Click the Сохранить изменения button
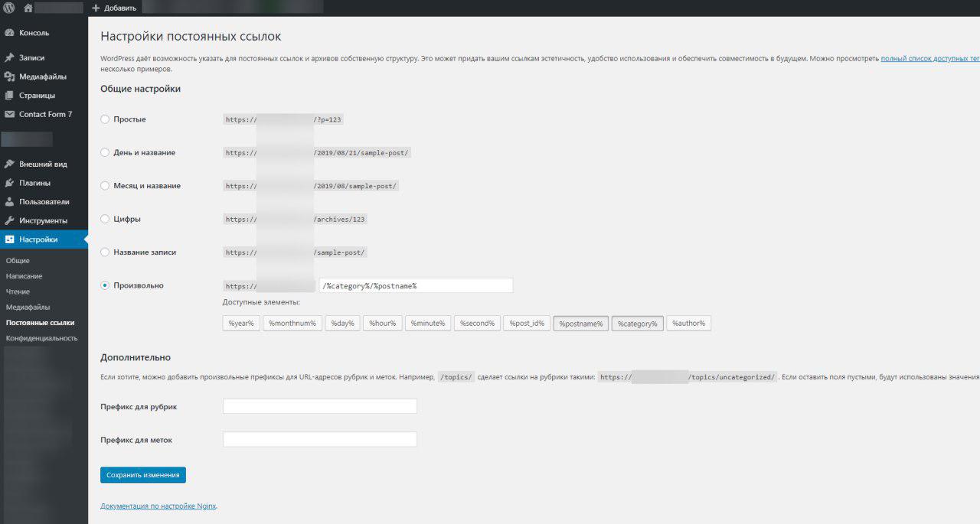Image resolution: width=980 pixels, height=524 pixels. pos(142,475)
